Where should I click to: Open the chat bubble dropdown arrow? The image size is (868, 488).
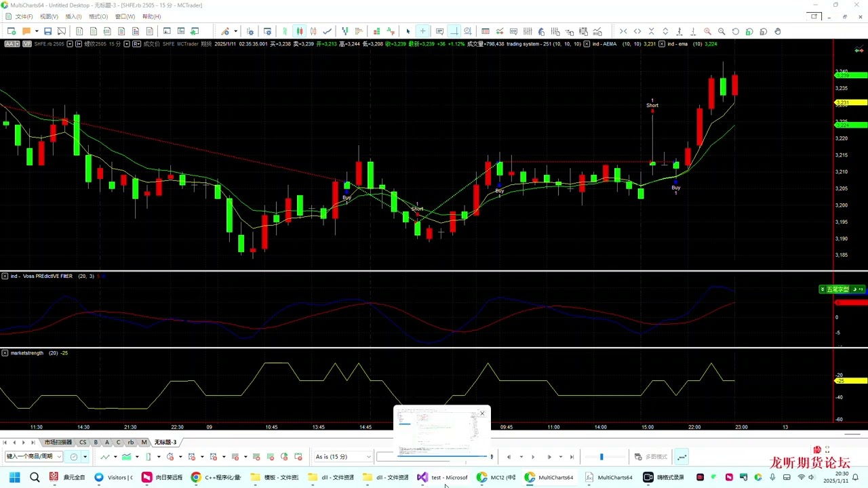(x=37, y=31)
